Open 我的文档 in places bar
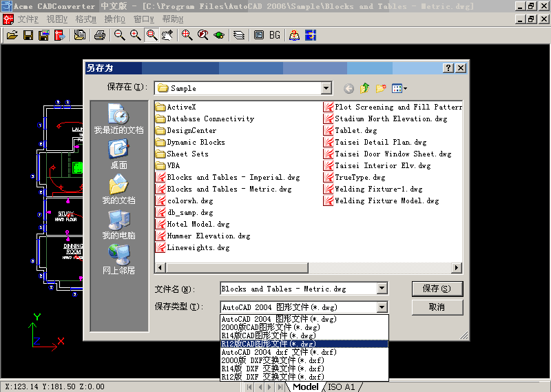551x392 pixels. 118,189
